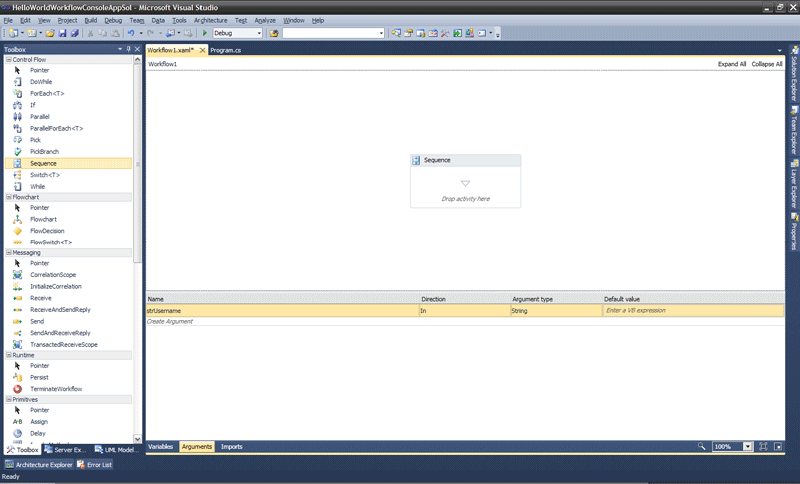
Task: Switch to the Variables tab
Action: click(161, 447)
